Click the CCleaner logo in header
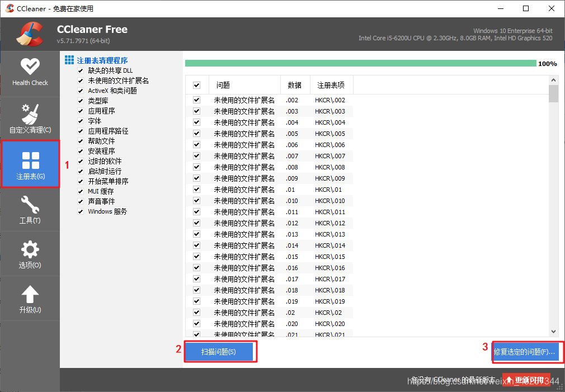 tap(30, 34)
